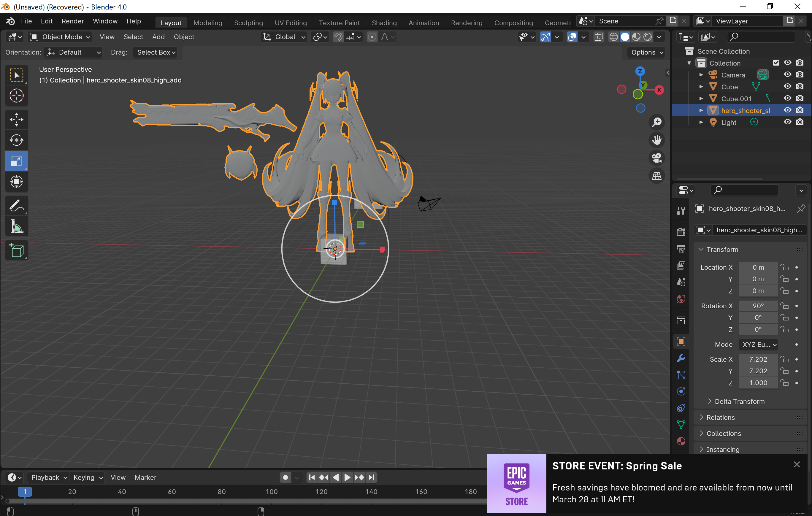
Task: Select the Scale tool
Action: (x=17, y=161)
